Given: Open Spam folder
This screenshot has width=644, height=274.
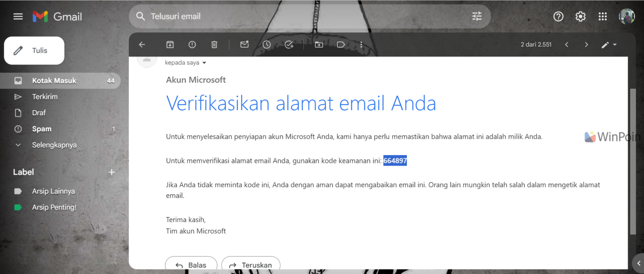Looking at the screenshot, I should coord(60,129).
